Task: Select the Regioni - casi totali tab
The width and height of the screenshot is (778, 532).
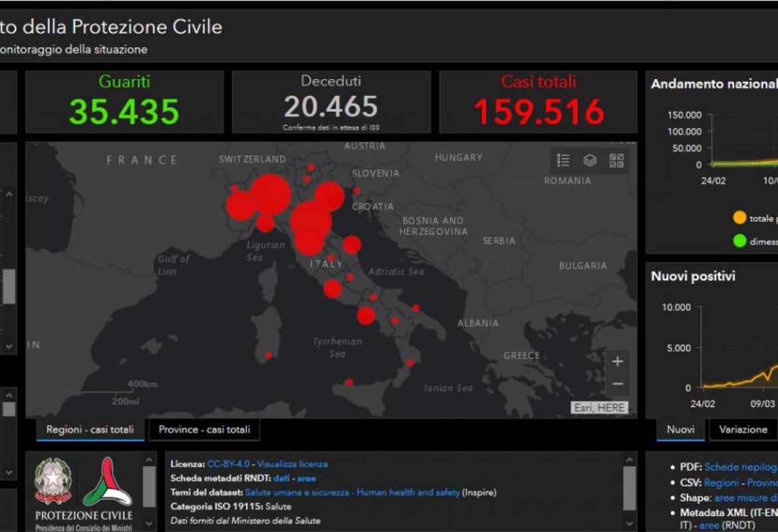Action: (90, 430)
